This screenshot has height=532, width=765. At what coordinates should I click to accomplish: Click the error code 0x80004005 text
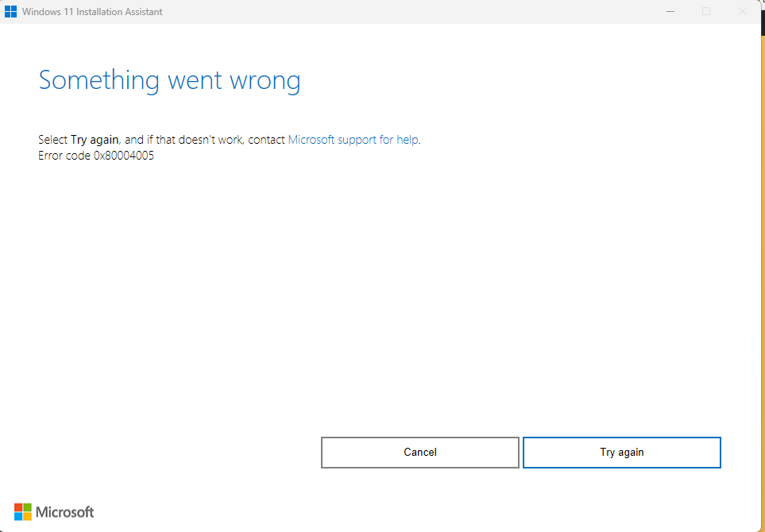pos(96,156)
